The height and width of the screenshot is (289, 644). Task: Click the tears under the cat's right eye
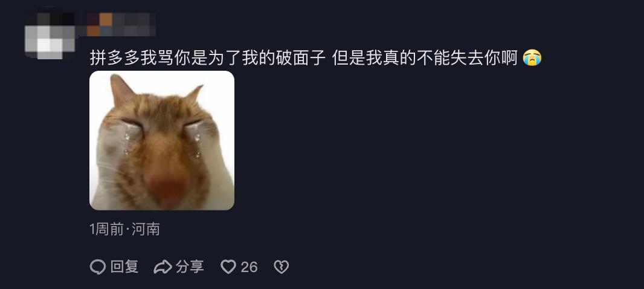(126, 143)
